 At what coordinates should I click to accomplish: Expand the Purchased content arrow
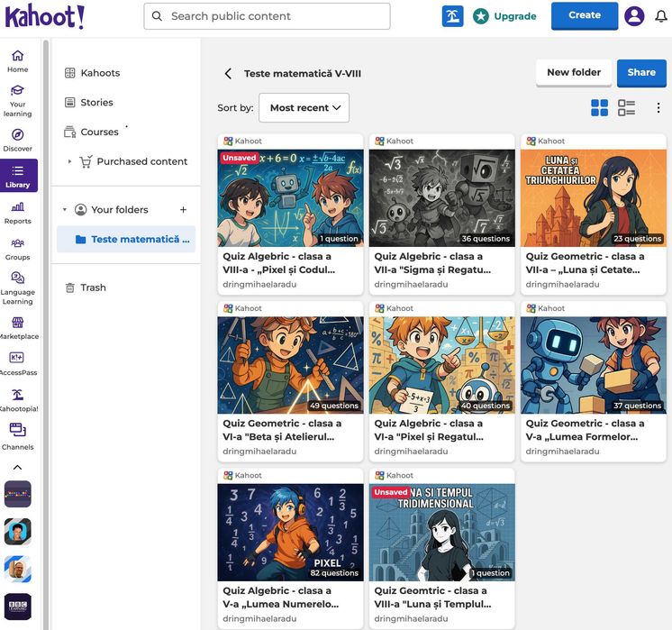[x=69, y=161]
